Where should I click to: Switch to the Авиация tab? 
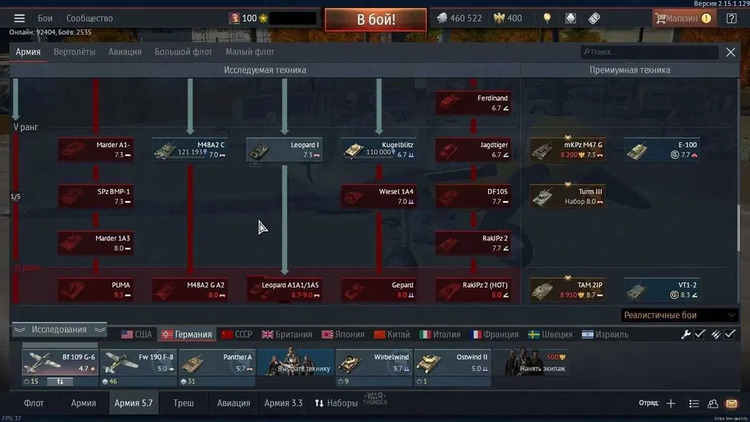125,52
